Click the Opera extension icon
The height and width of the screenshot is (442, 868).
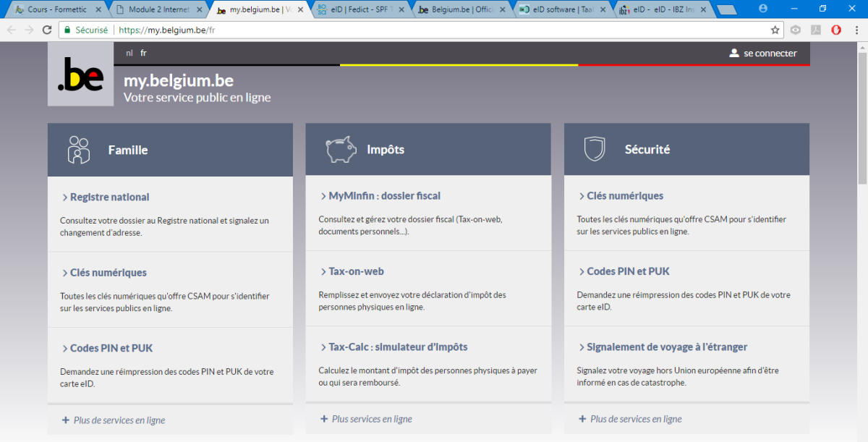[835, 30]
